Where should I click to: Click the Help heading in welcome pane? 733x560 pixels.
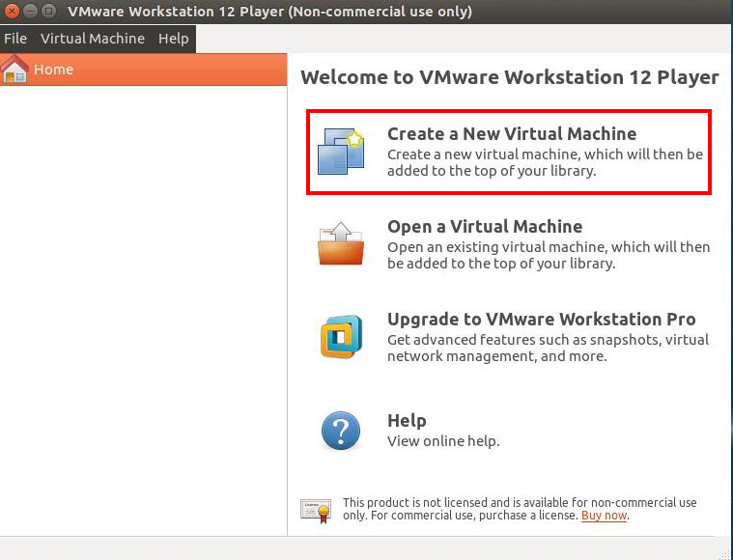coord(407,421)
